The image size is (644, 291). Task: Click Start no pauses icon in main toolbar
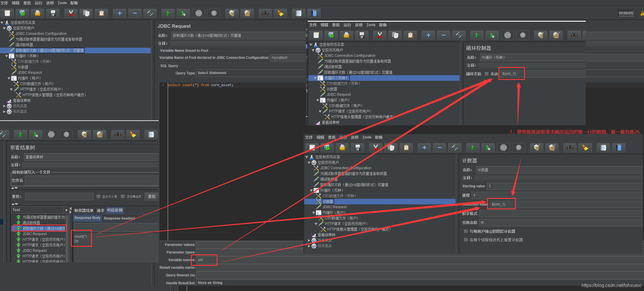(x=183, y=13)
